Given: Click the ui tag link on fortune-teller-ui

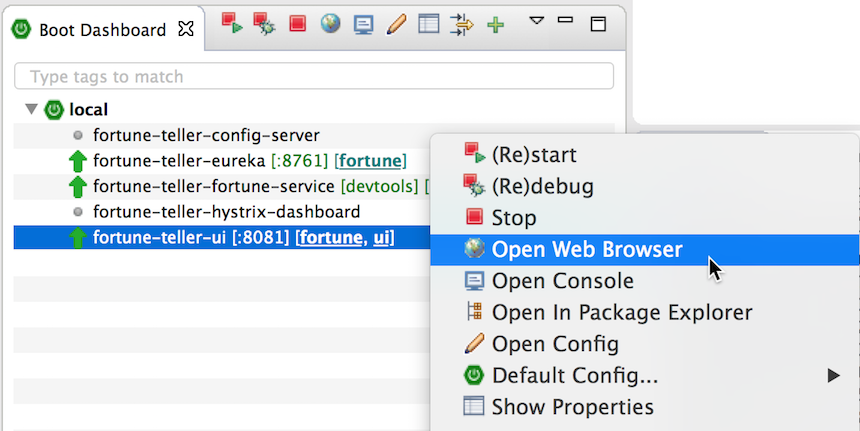Looking at the screenshot, I should pos(382,237).
